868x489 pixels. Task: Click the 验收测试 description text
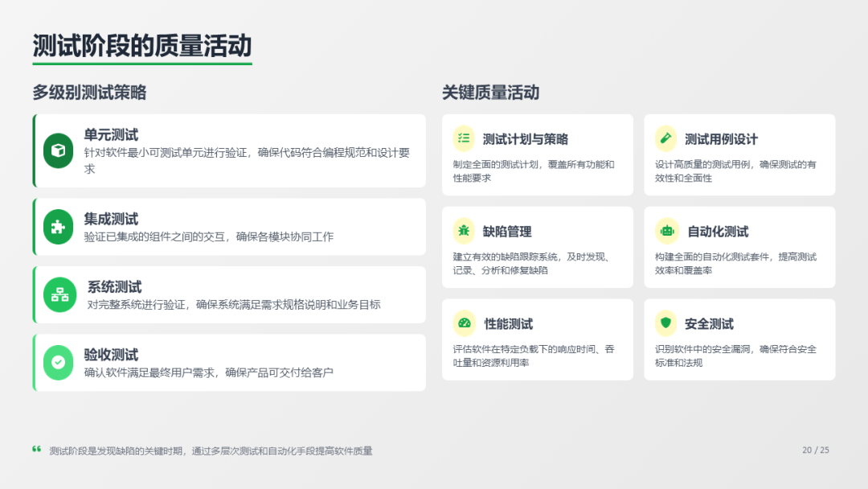tap(208, 372)
